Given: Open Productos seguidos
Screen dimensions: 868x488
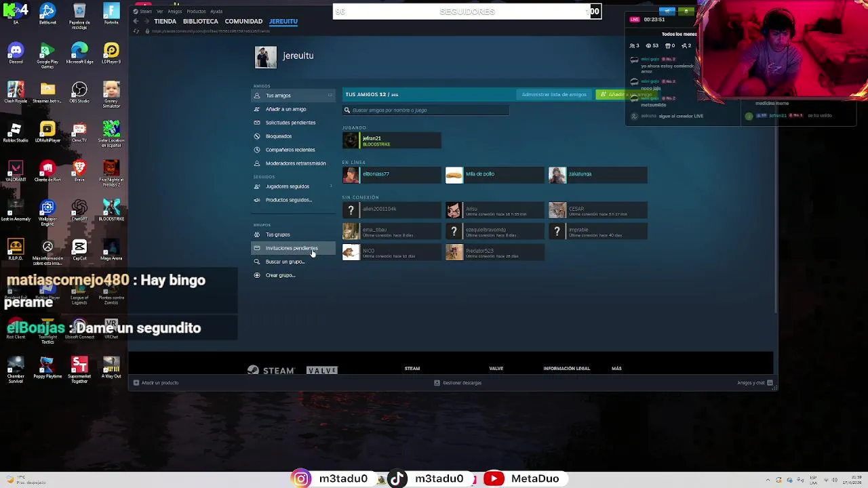Looking at the screenshot, I should coord(293,200).
